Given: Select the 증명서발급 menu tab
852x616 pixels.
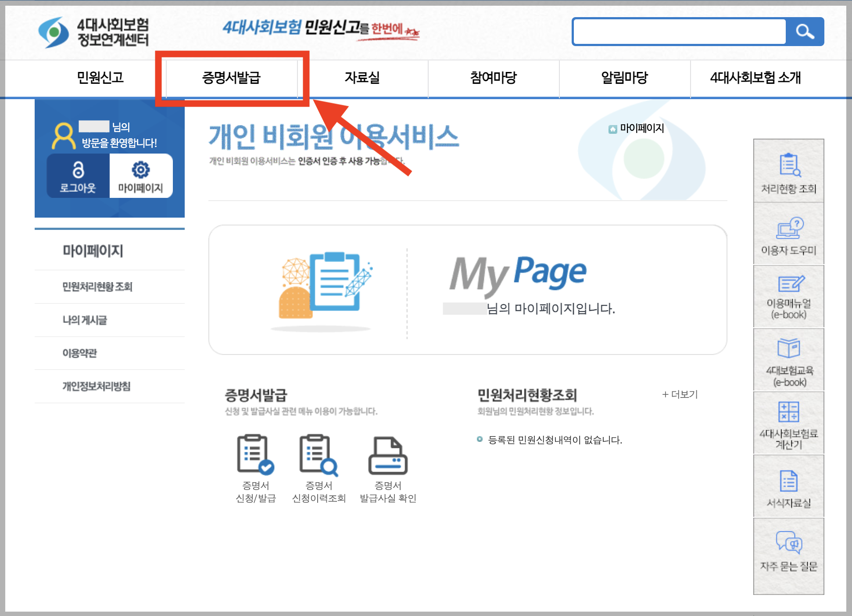Looking at the screenshot, I should 231,78.
